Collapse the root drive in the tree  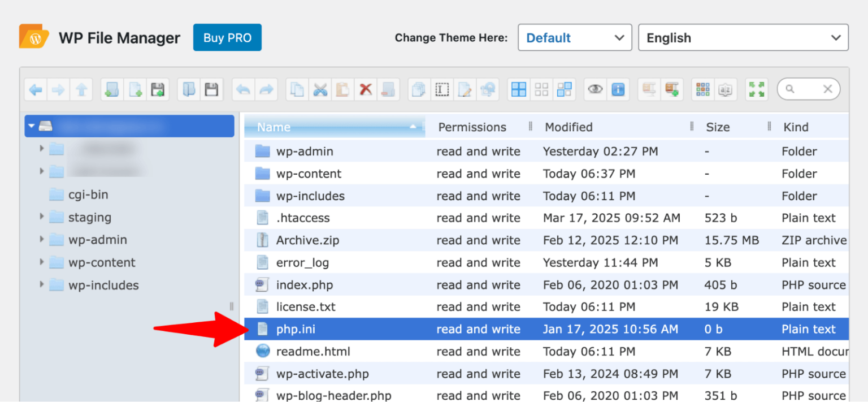pos(32,126)
